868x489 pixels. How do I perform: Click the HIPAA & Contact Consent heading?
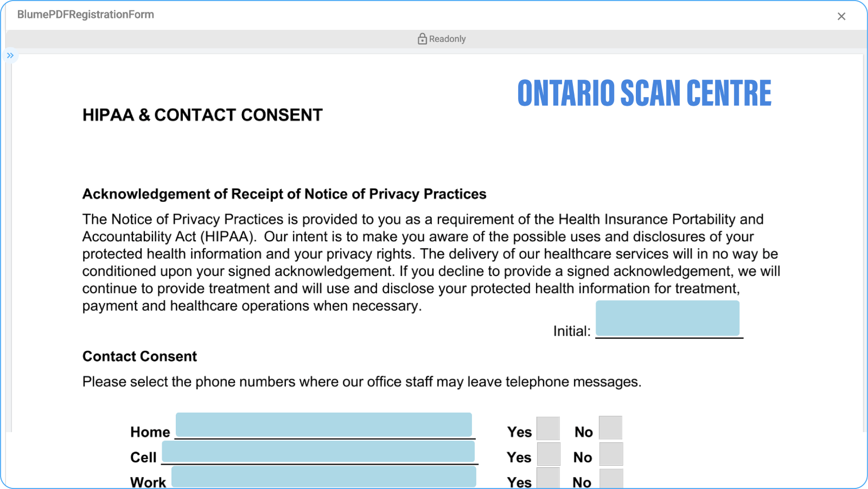202,115
